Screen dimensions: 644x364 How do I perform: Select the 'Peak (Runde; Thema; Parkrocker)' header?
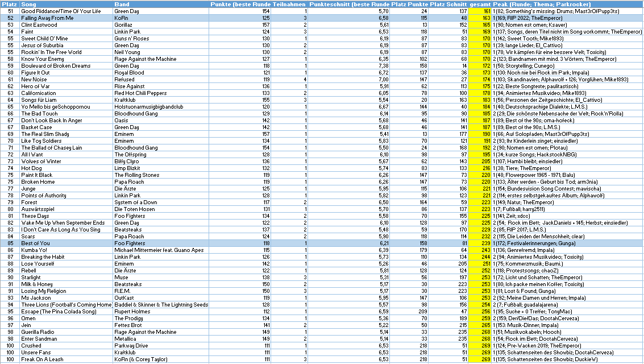(x=567, y=4)
